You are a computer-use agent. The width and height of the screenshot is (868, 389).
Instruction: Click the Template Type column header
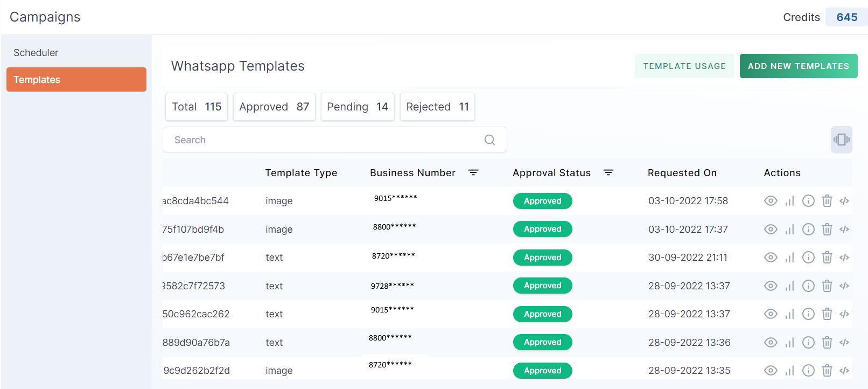[301, 173]
